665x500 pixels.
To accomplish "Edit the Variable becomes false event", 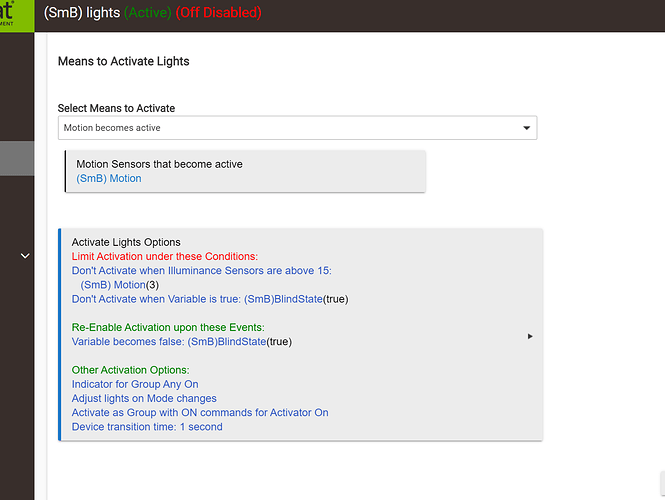I will [181, 341].
